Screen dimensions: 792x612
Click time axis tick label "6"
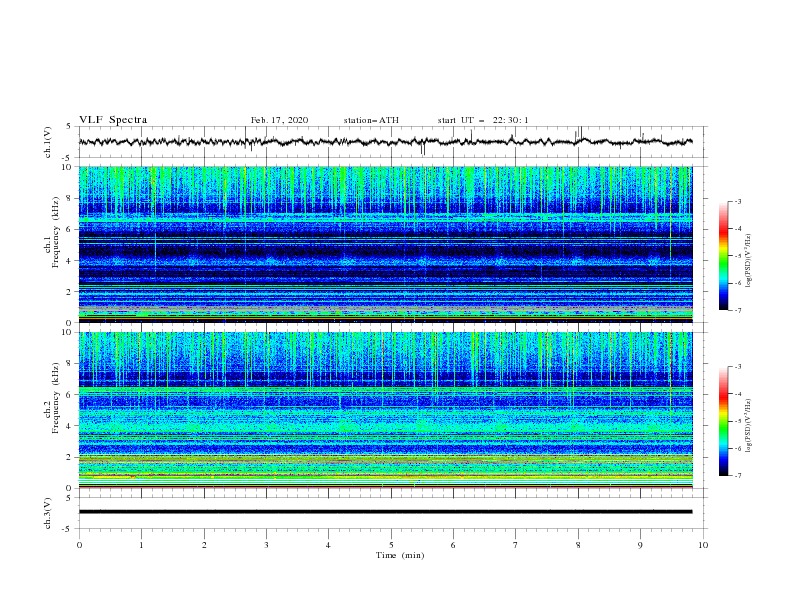[x=453, y=545]
